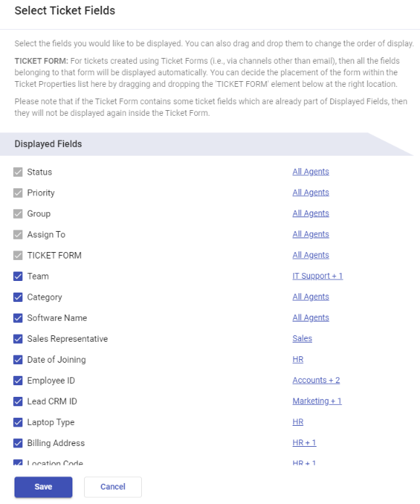Uncheck the Lead CRM ID checkbox
This screenshot has height=504, width=420.
(18, 401)
